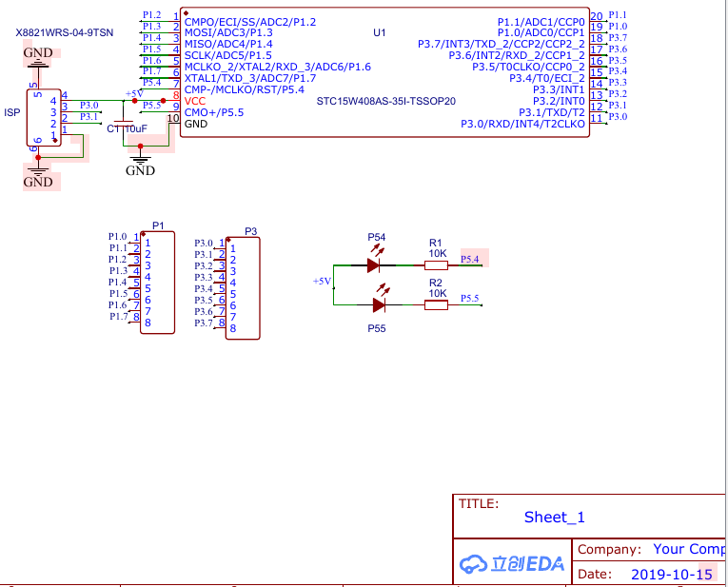Image resolution: width=728 pixels, height=587 pixels.
Task: Click the P3.2/INT0 pin name
Action: (559, 101)
